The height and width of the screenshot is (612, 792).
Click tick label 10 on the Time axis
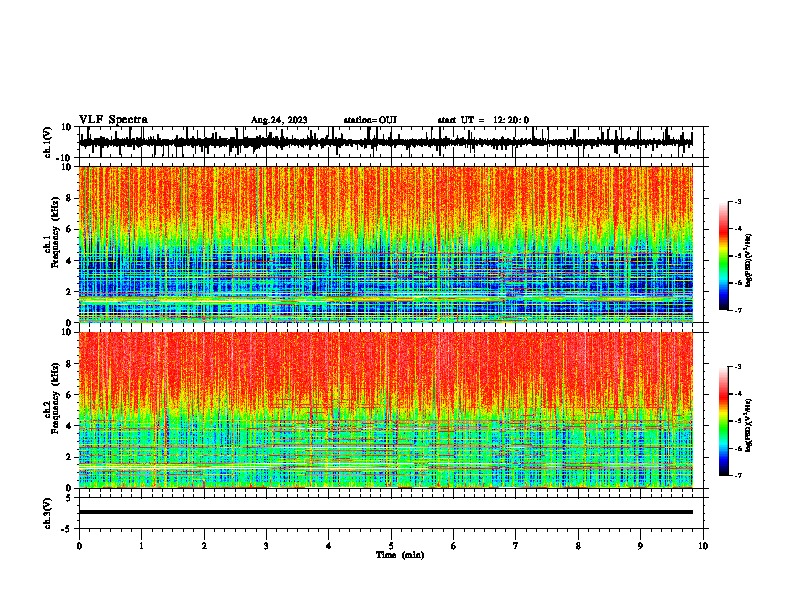[703, 546]
